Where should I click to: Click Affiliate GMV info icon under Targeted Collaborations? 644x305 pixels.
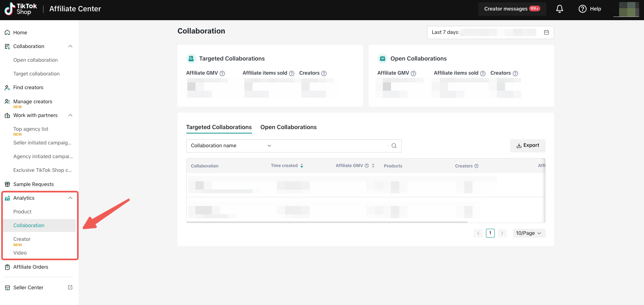click(x=222, y=73)
